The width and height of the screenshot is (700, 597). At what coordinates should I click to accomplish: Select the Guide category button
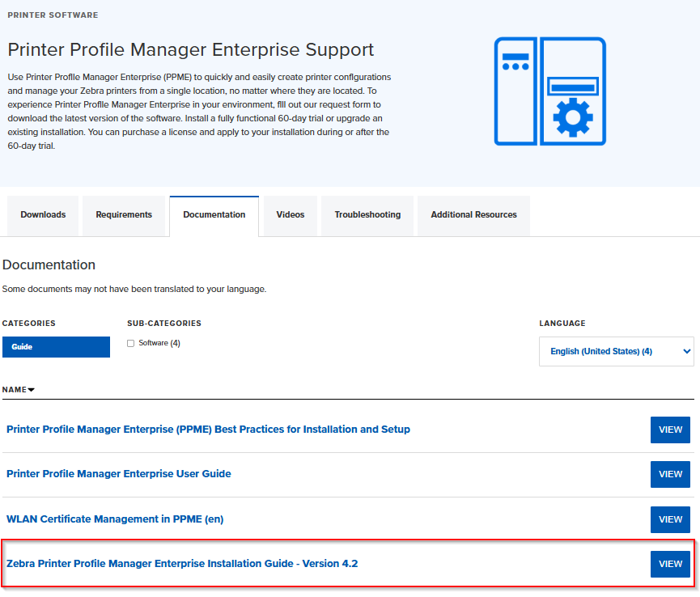click(57, 347)
